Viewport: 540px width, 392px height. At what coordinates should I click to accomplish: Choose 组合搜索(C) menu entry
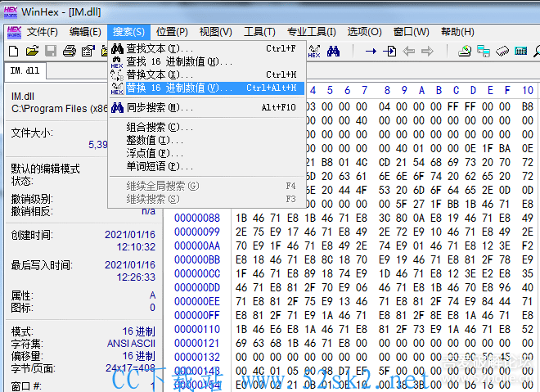(x=207, y=127)
